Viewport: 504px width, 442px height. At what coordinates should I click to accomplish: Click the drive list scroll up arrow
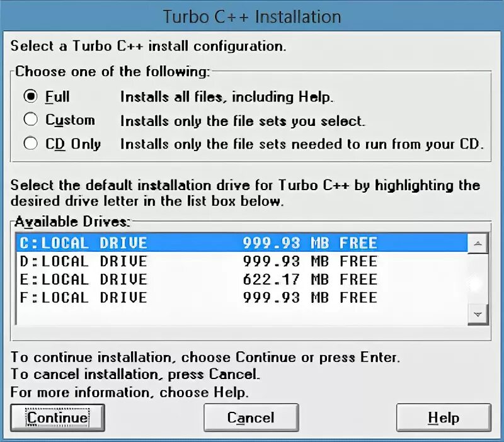478,244
